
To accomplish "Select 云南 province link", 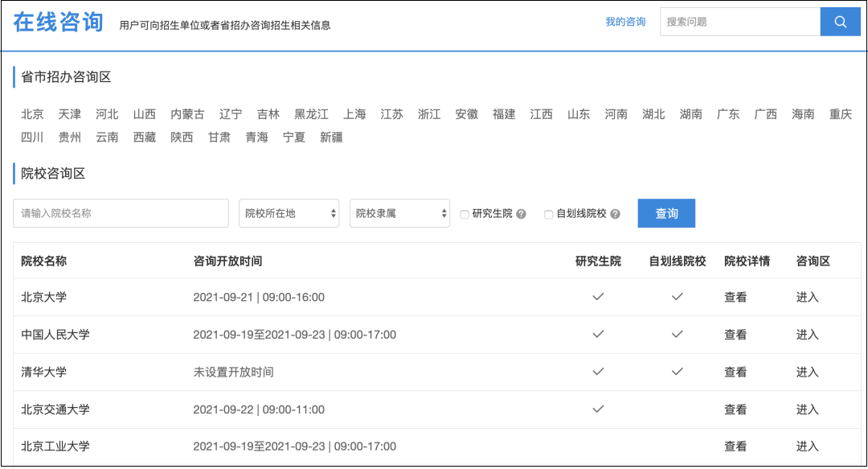I will tap(107, 138).
